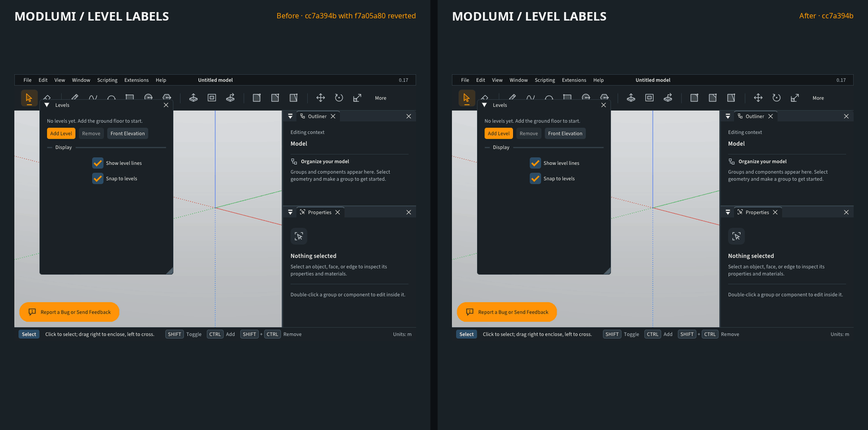
Task: Collapse the Levels panel triangle in After view
Action: (484, 105)
